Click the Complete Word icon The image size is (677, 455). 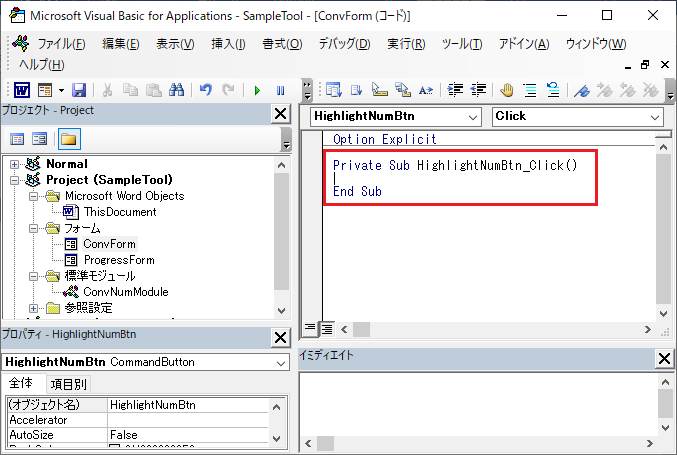[426, 90]
